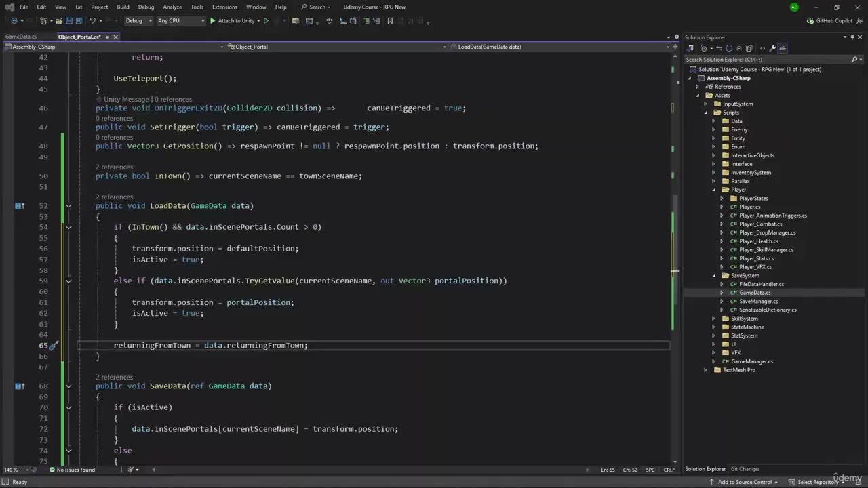Select SaveManager.cs in Solution Explorer
The width and height of the screenshot is (868, 488).
coord(758,302)
